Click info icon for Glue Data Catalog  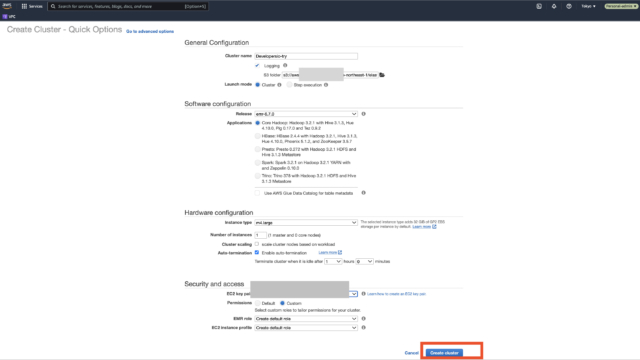pos(363,193)
